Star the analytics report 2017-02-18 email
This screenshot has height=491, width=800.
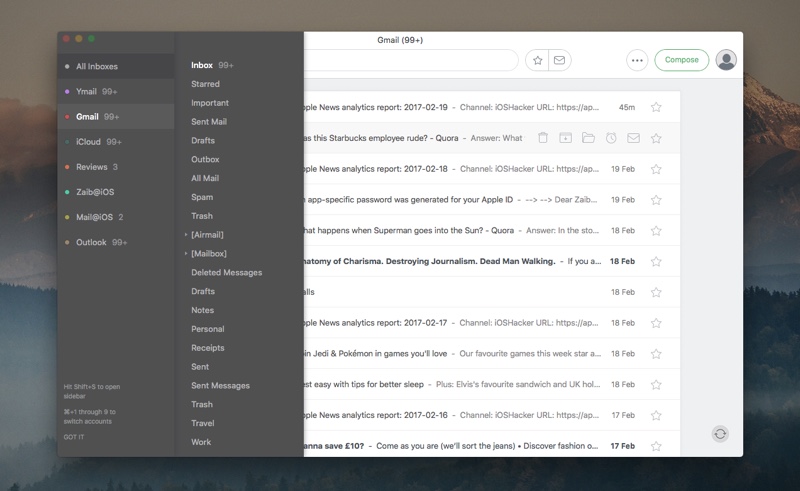(x=656, y=169)
